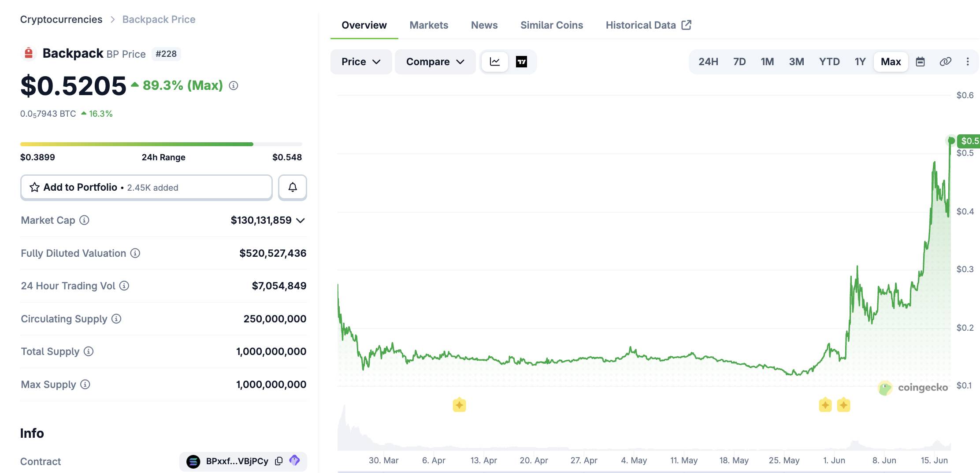This screenshot has height=473, width=980.
Task: Click the contract address BPxxf...VBjPCy
Action: (237, 461)
